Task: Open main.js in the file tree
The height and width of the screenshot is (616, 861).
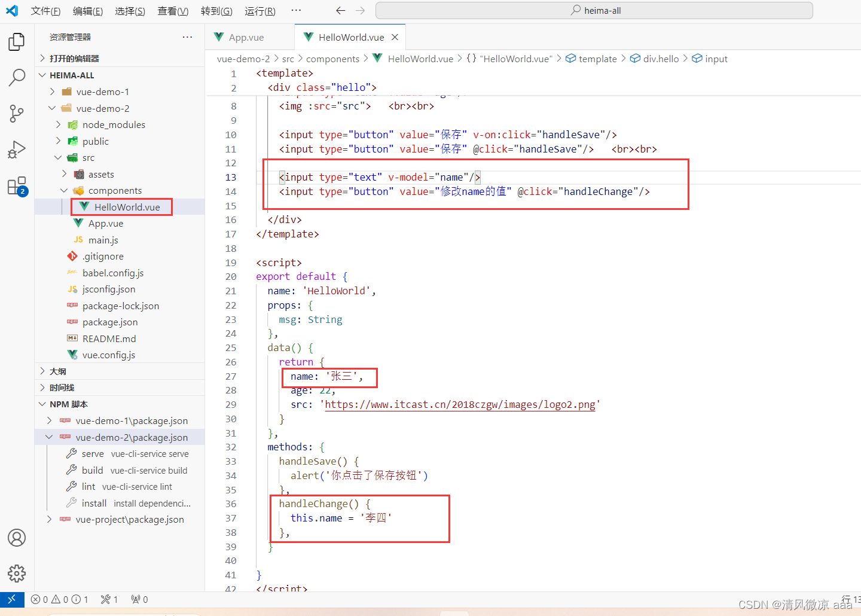Action: pyautogui.click(x=120, y=240)
